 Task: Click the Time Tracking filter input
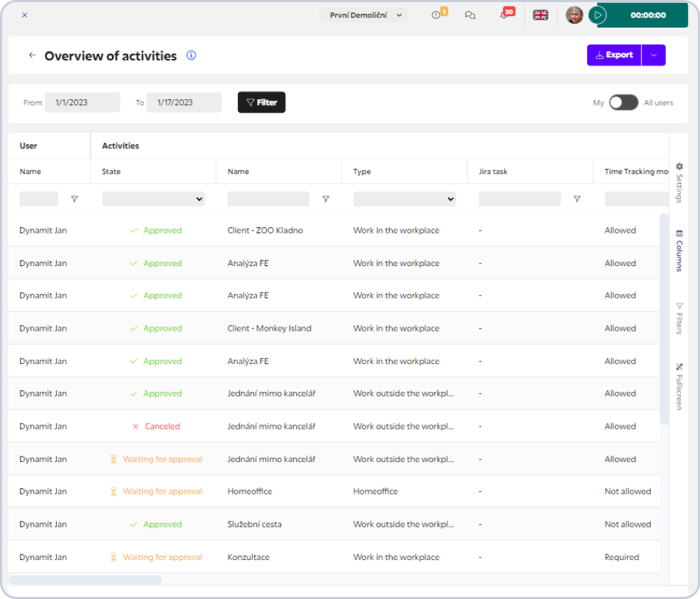(637, 199)
